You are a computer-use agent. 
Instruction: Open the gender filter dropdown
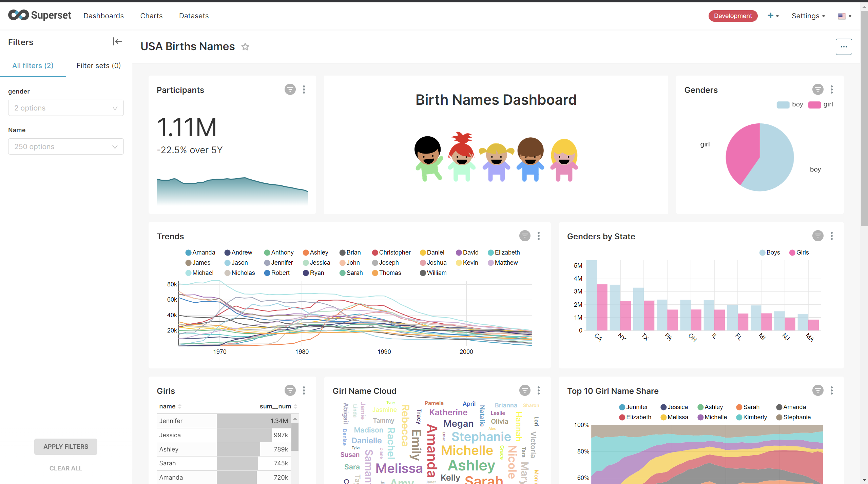click(x=66, y=108)
